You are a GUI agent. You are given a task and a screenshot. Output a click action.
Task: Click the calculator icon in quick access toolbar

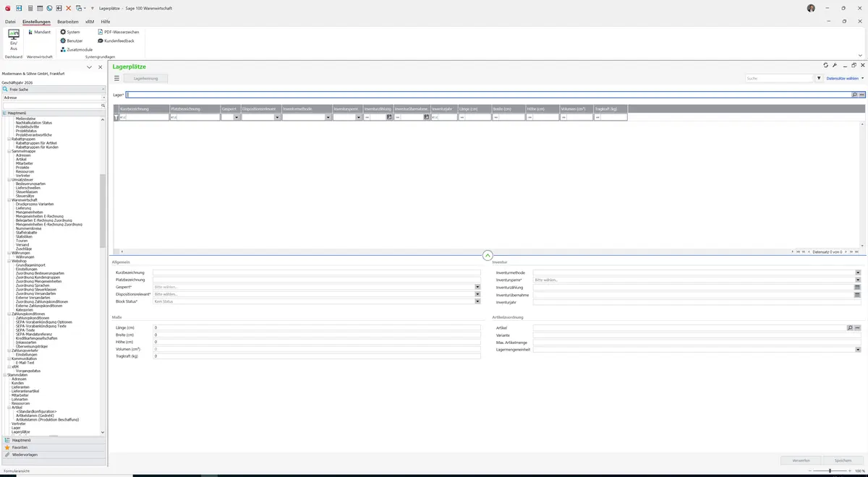pos(30,8)
